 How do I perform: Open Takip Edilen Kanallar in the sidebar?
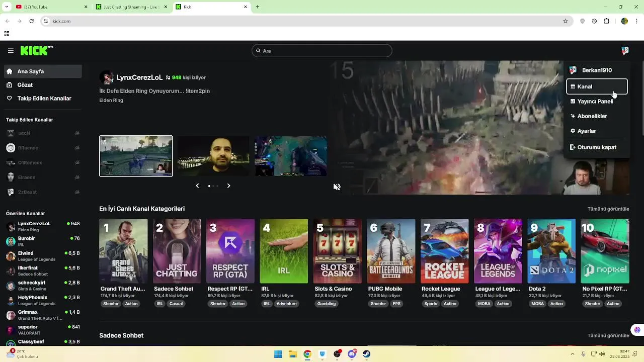pos(43,99)
